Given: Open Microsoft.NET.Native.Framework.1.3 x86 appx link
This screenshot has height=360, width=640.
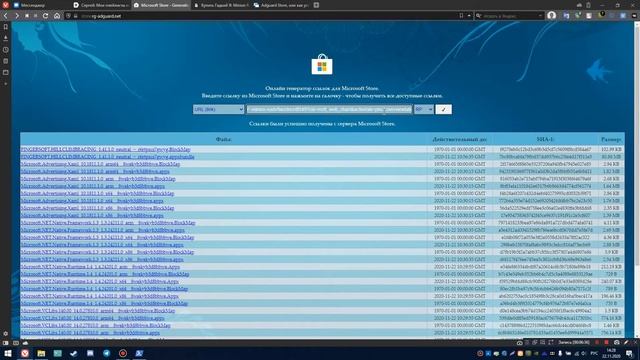Looking at the screenshot, I should pyautogui.click(x=102, y=259).
